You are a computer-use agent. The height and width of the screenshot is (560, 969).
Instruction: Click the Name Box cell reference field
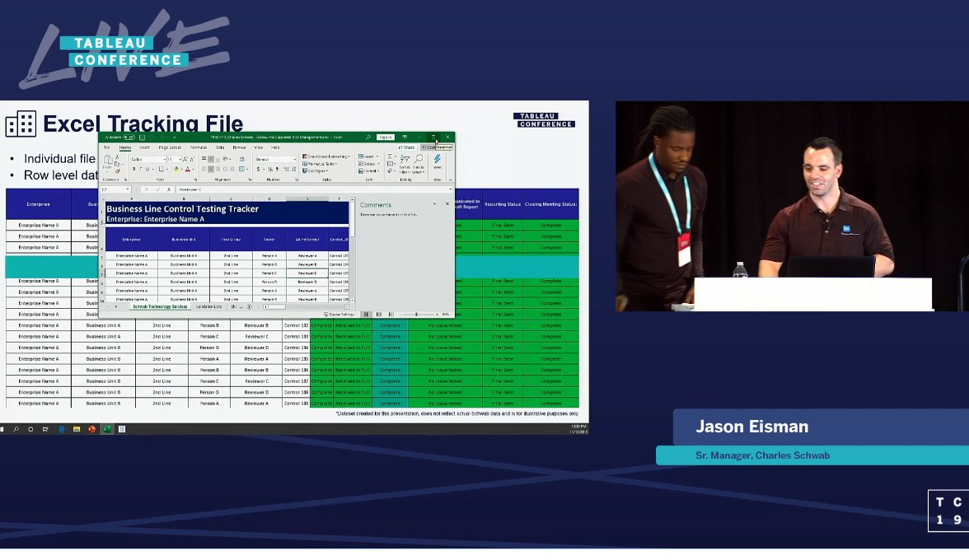[115, 189]
